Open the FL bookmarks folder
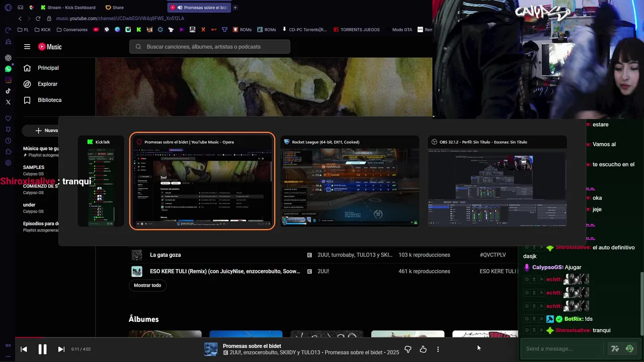 (x=23, y=30)
